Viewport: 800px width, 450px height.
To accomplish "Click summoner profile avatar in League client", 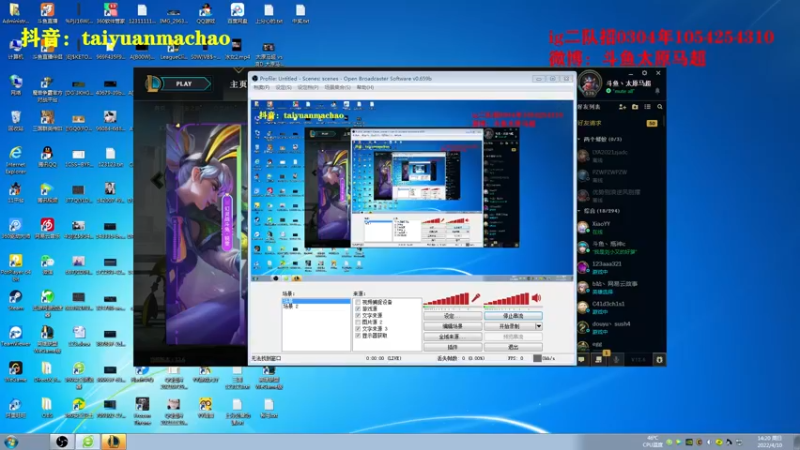I will (590, 84).
